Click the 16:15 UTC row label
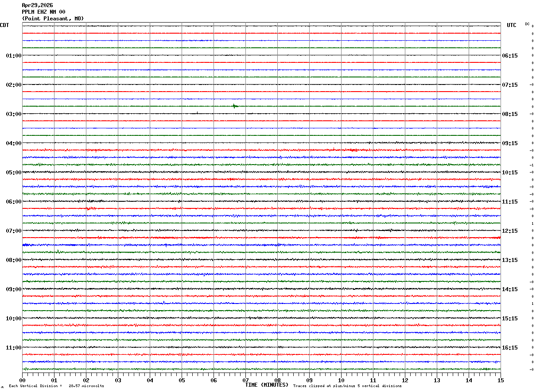The width and height of the screenshot is (536, 392). pos(510,348)
